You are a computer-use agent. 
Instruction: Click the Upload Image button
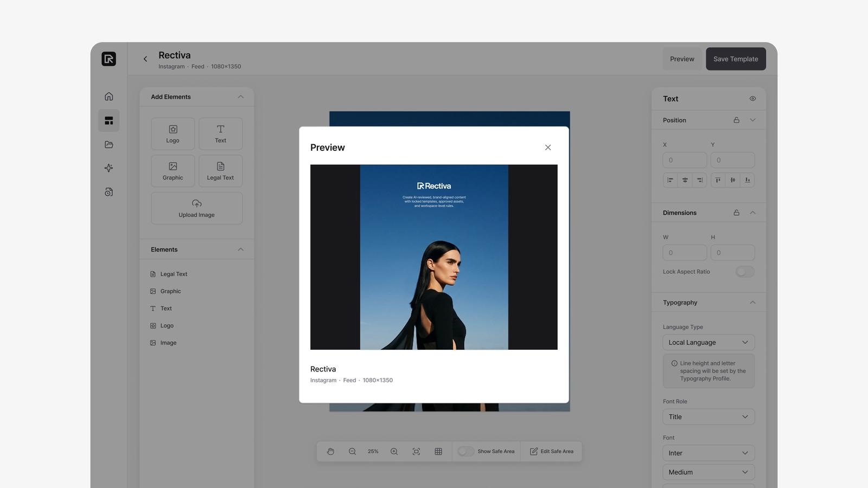pyautogui.click(x=196, y=208)
